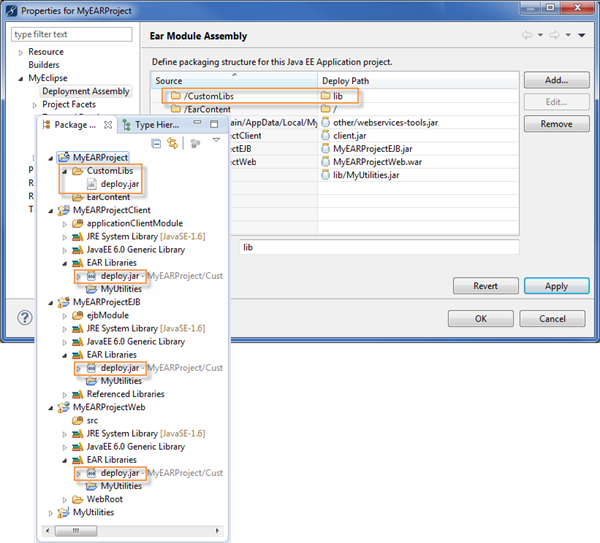The width and height of the screenshot is (600, 543).
Task: Expand applicationClientModule folder
Action: (65, 223)
